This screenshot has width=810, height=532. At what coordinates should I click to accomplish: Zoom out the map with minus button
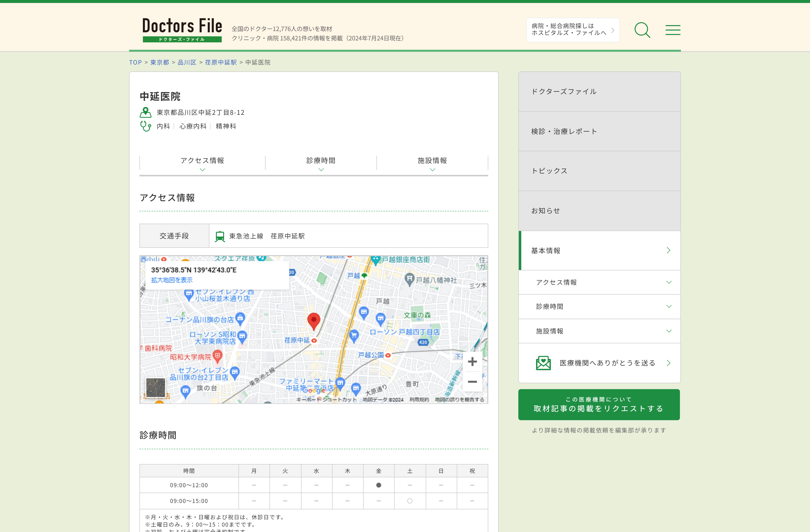tap(472, 382)
